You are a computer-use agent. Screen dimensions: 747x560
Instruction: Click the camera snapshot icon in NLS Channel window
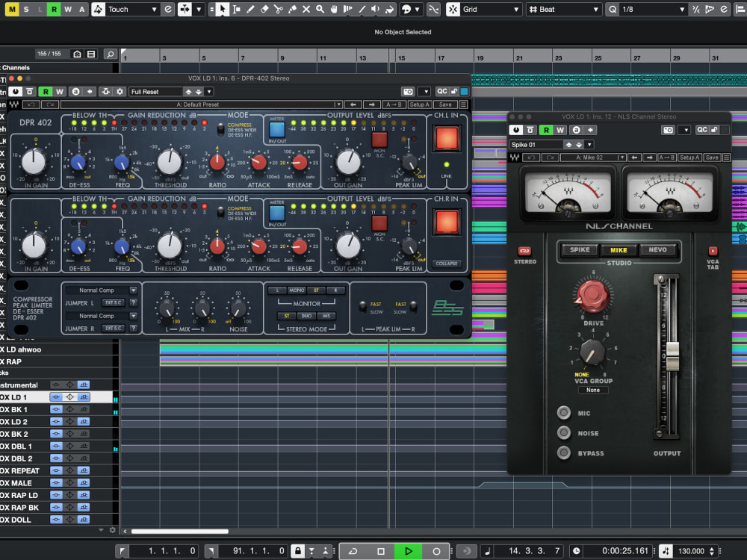668,129
